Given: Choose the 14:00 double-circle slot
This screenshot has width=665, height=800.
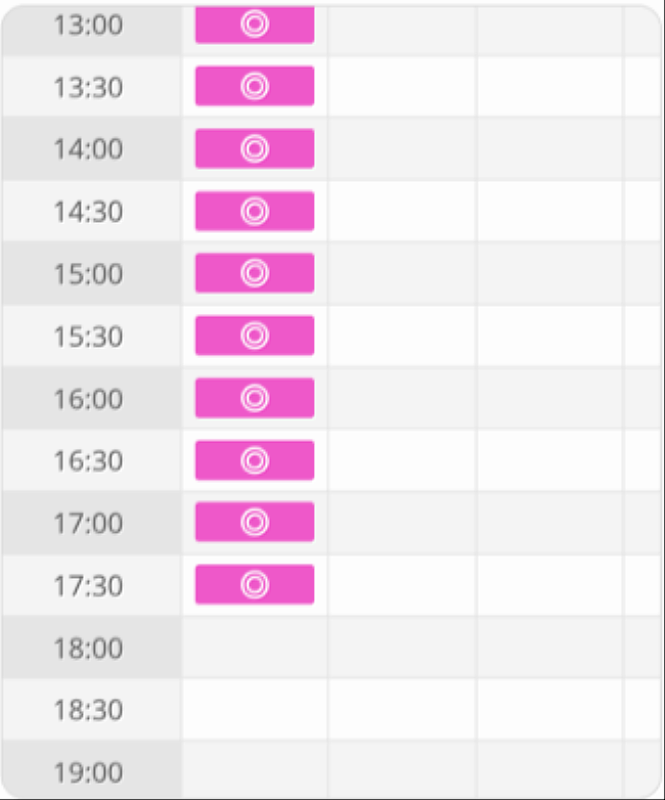Looking at the screenshot, I should tap(255, 148).
